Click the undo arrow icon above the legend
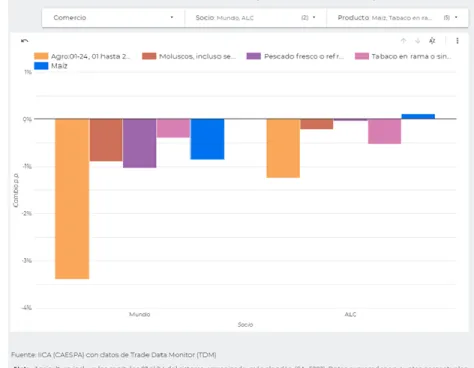Screen dimensions: 474x368 pos(24,41)
